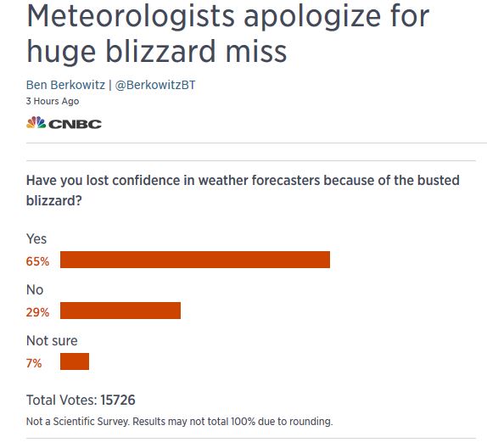This screenshot has width=487, height=448.
Task: Click the vertical separator between author and handle
Action: click(110, 85)
